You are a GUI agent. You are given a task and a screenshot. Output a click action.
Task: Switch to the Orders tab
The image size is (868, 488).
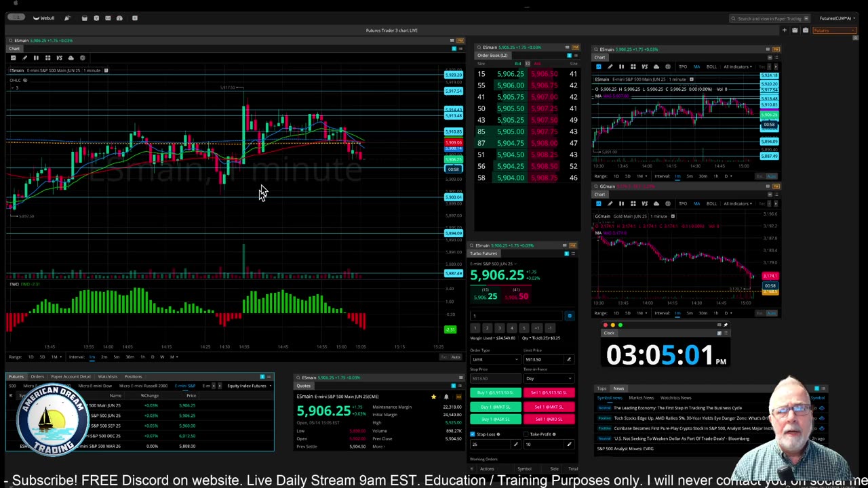pos(37,376)
